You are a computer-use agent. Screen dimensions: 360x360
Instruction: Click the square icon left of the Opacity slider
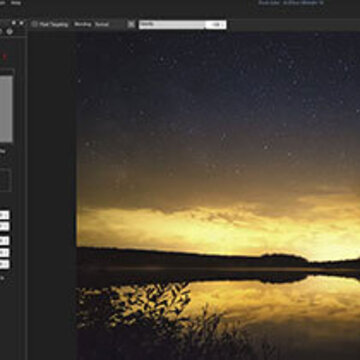click(131, 24)
